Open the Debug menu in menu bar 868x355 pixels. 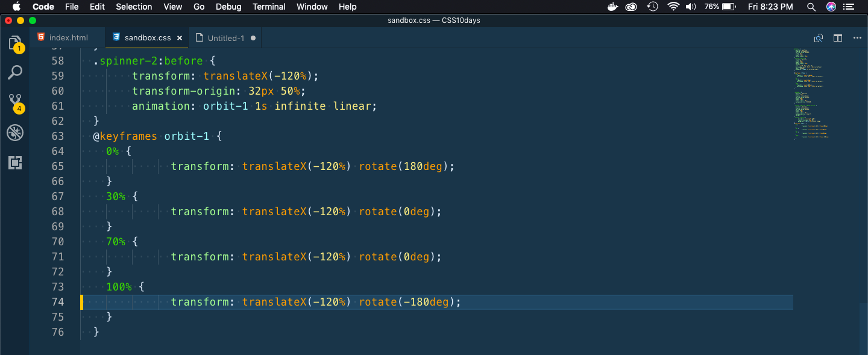coord(228,7)
